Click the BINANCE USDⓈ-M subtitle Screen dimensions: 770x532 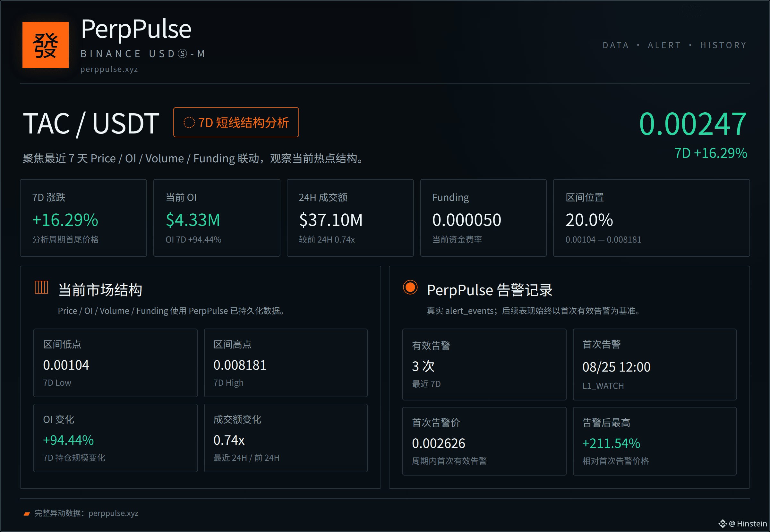(143, 54)
